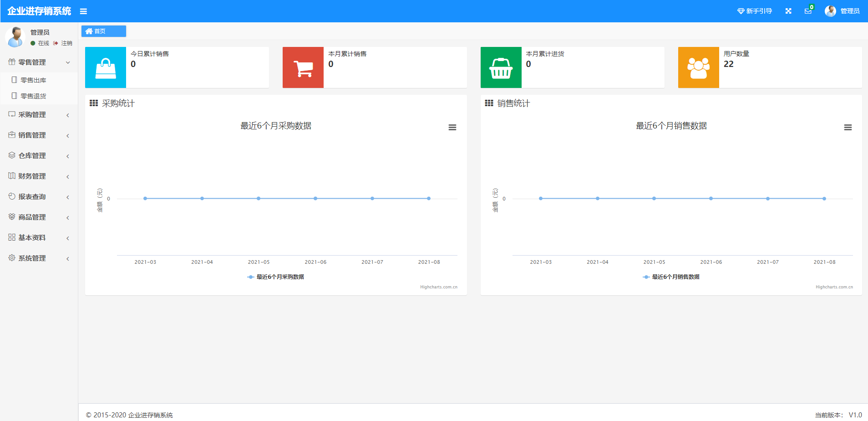The image size is (868, 421).
Task: Open the 新手引导 guide link
Action: pyautogui.click(x=755, y=11)
